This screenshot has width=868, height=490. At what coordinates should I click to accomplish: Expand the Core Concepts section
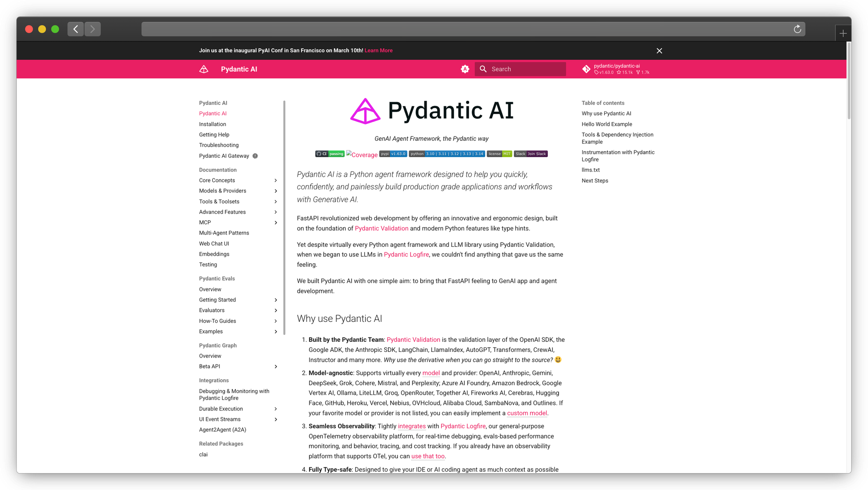coord(276,180)
